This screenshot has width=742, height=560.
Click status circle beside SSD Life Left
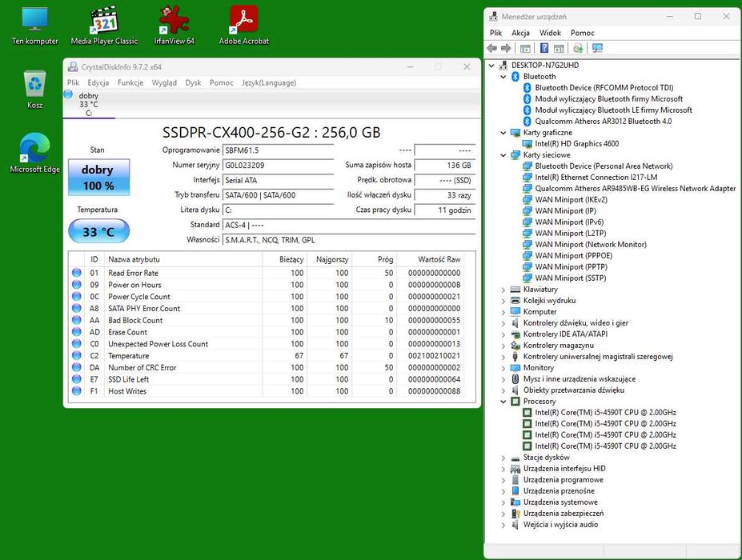coord(76,379)
